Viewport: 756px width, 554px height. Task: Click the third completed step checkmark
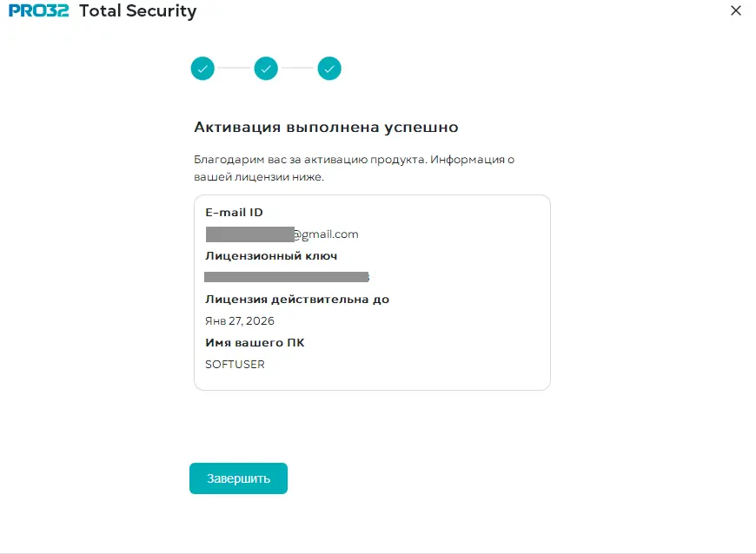(329, 69)
